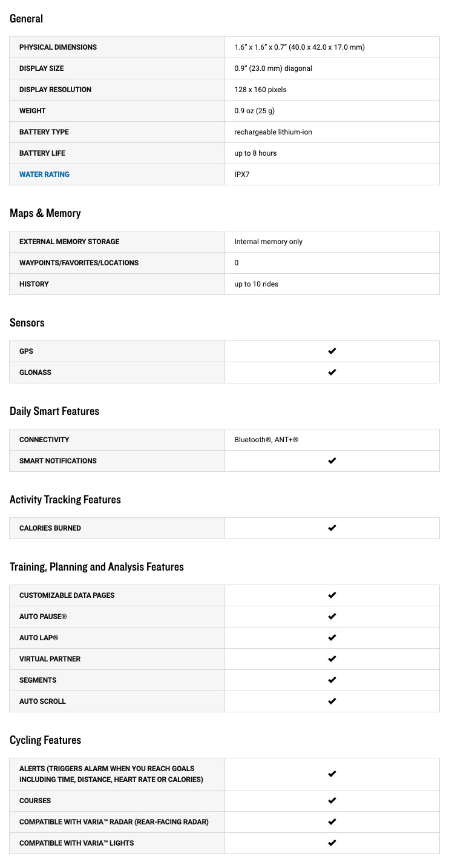The image size is (452, 868).
Task: Click the Bluetooth, ANT+ connectivity value
Action: click(x=266, y=440)
